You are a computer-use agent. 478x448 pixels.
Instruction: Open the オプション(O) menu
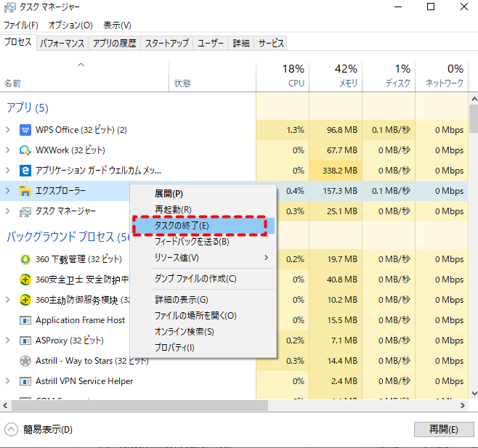70,25
